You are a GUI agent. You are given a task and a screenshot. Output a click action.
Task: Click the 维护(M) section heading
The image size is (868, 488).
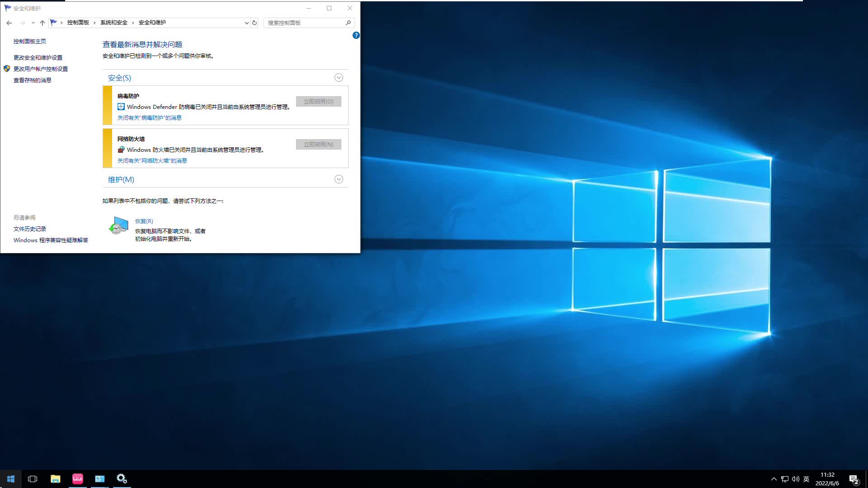coord(121,179)
